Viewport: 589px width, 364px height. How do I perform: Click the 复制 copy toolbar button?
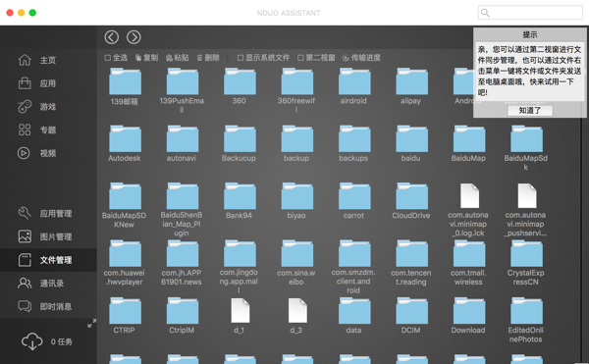147,58
